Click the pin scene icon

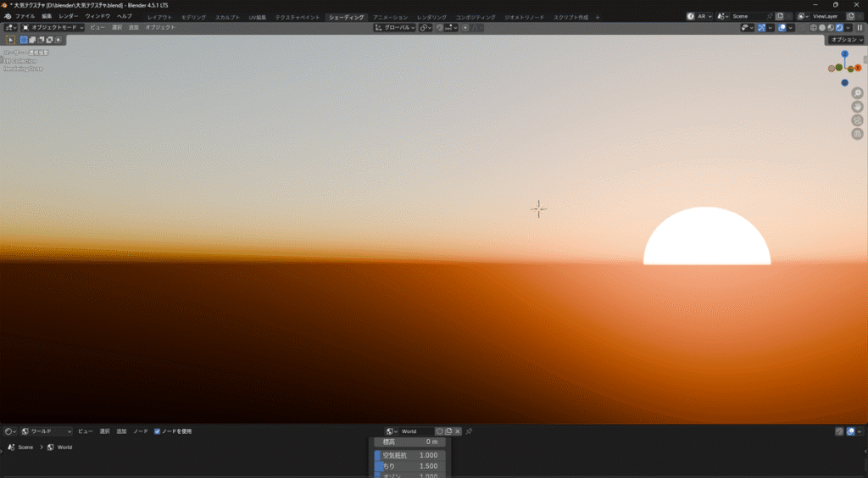[770, 16]
